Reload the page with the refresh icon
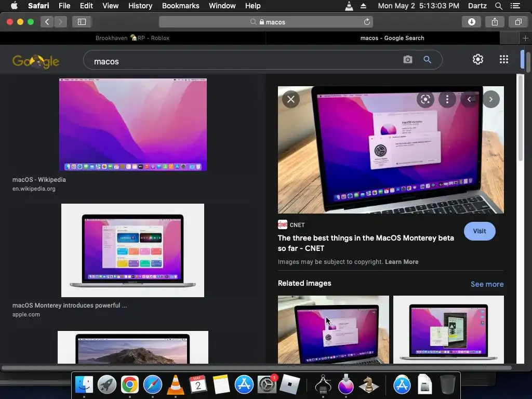 pyautogui.click(x=367, y=22)
